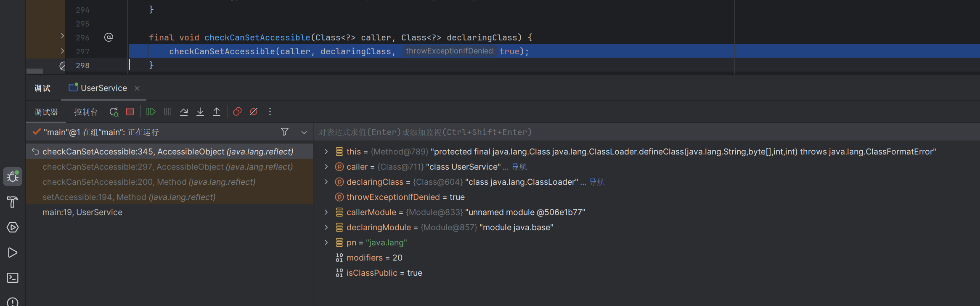Click the throwExceptionIfDenied inlay hint
This screenshot has height=306, width=980.
click(450, 51)
